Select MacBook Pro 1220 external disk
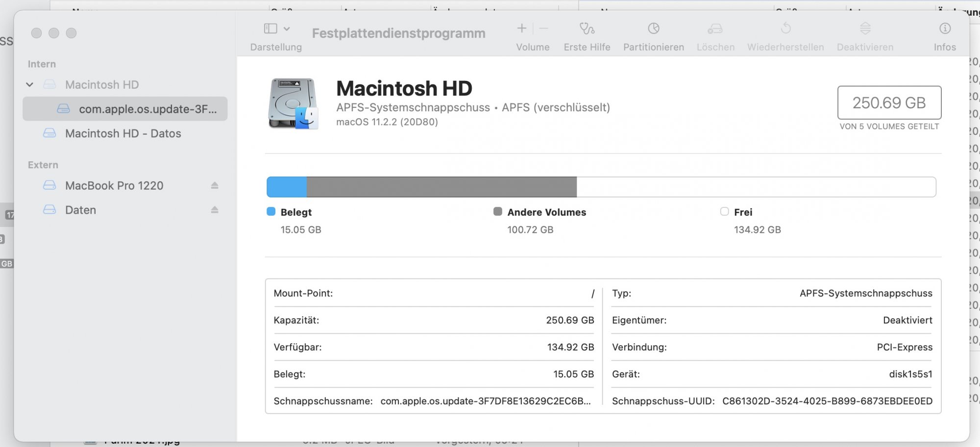980x447 pixels. [x=114, y=186]
